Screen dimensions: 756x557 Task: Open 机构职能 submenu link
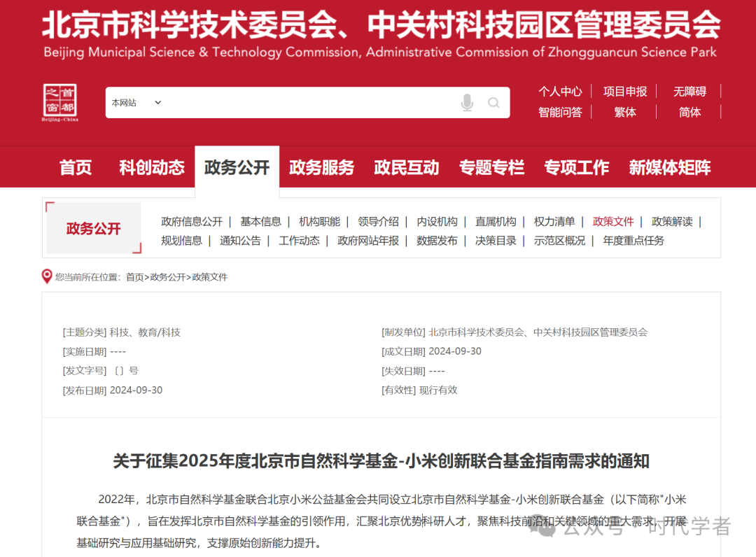(x=319, y=222)
